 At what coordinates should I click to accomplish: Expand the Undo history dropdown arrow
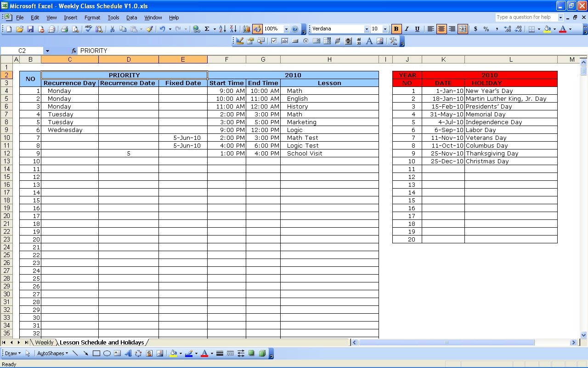click(170, 29)
